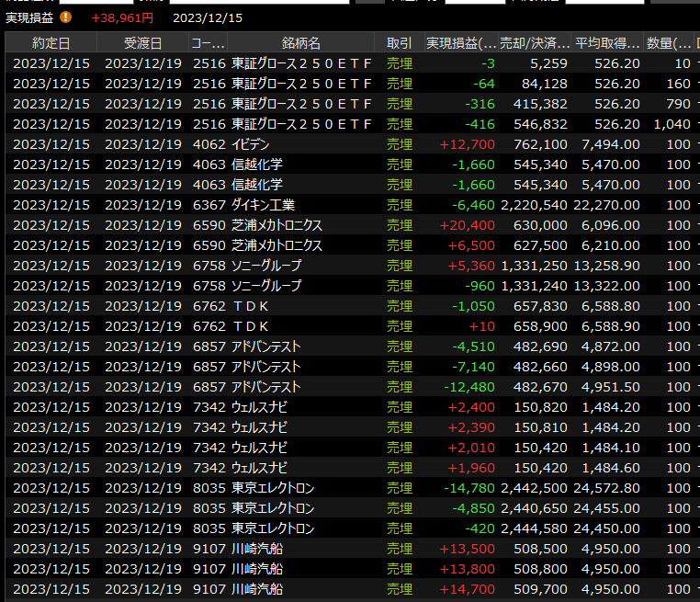Click the orange info icon beside 実現損益
The height and width of the screenshot is (602, 700).
(x=65, y=17)
